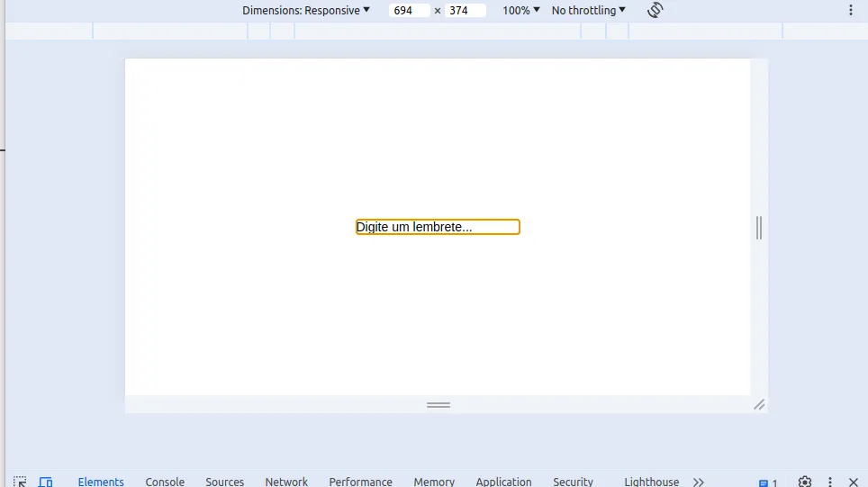Open the Application tab
Viewport: 868px width, 487px height.
point(503,482)
